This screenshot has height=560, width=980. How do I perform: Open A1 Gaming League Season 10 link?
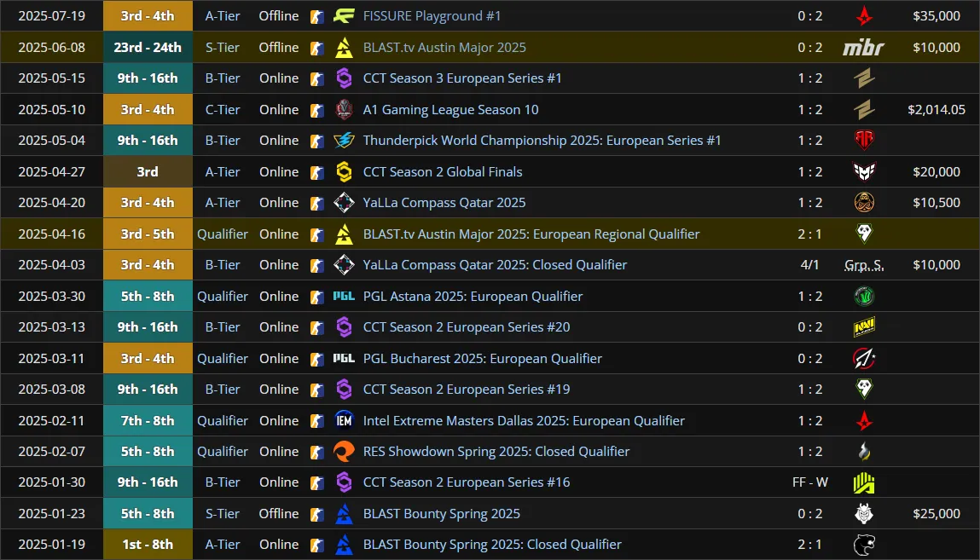point(450,110)
